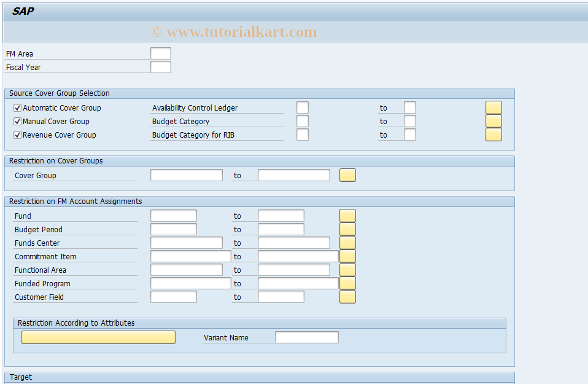
Task: Open multiple selection for Functional Area
Action: coord(347,270)
